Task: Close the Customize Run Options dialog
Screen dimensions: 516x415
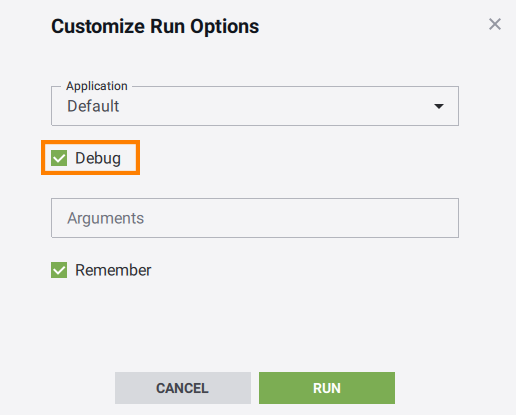Action: [495, 24]
